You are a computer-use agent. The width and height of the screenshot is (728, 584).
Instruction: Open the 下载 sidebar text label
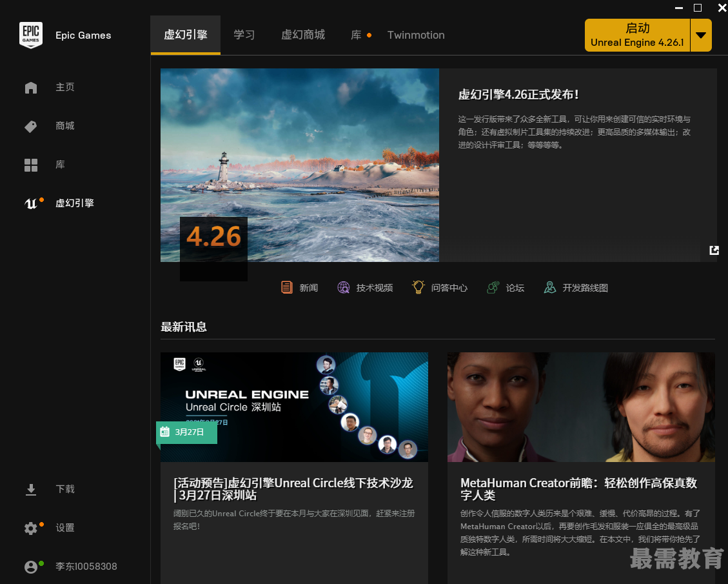coord(65,489)
